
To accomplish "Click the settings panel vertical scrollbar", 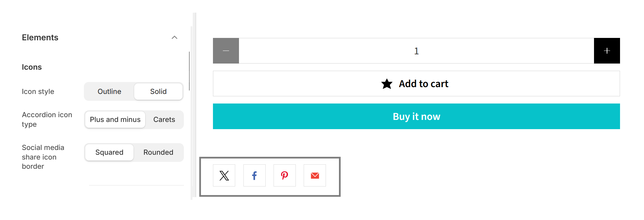I will point(189,71).
